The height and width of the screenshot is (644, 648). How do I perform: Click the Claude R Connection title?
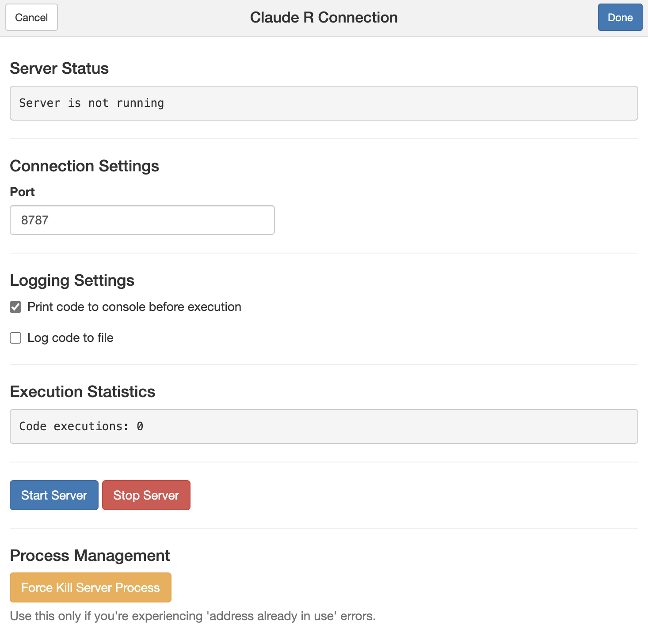324,17
